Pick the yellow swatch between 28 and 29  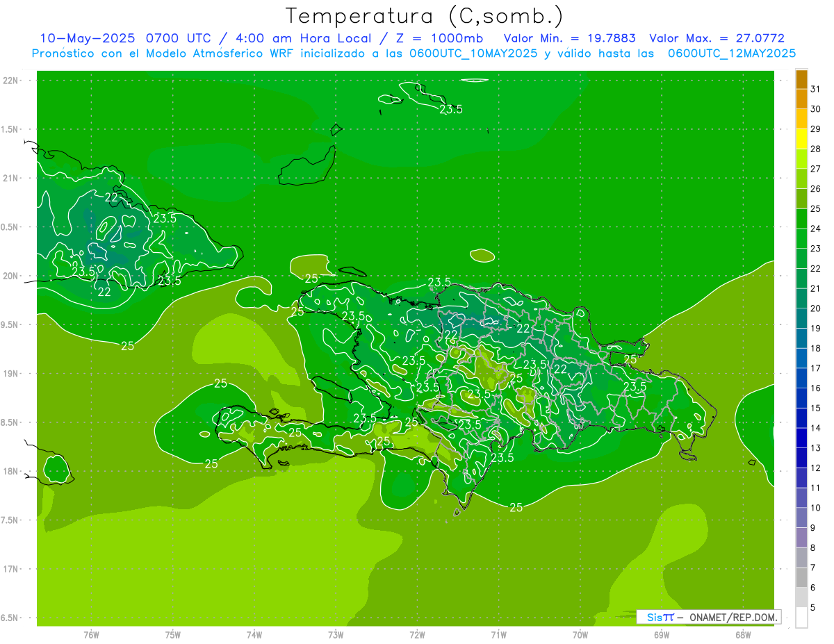click(801, 139)
